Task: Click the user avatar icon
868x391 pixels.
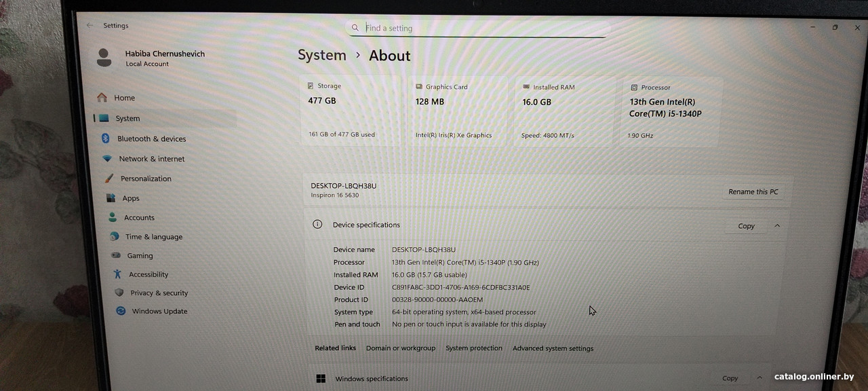Action: point(104,57)
